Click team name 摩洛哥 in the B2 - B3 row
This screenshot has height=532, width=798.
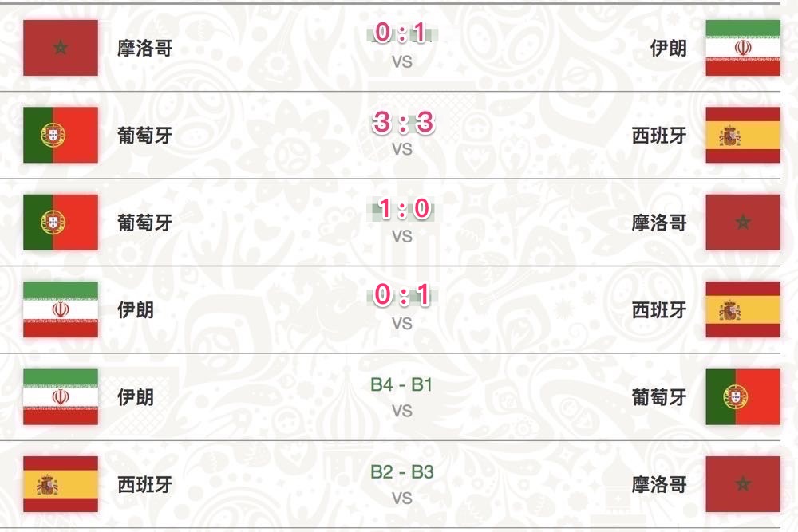tap(659, 484)
